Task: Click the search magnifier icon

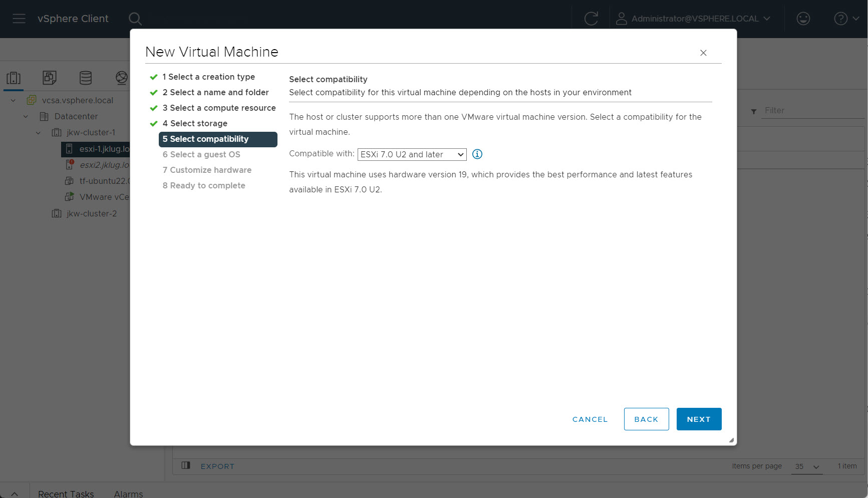Action: [135, 19]
